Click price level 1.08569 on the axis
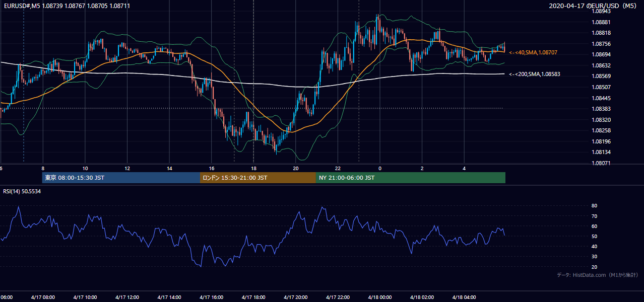Image resolution: width=644 pixels, height=302 pixels. [x=602, y=76]
